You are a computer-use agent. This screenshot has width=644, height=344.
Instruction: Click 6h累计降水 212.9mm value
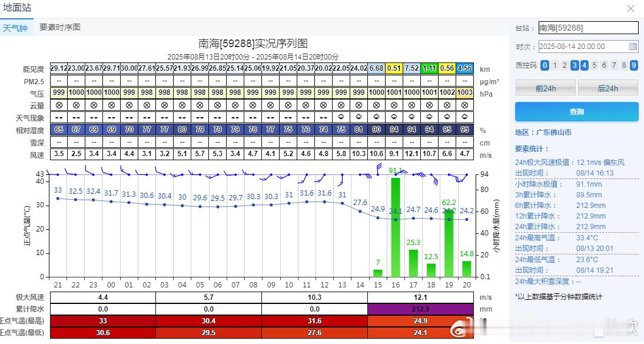591,206
